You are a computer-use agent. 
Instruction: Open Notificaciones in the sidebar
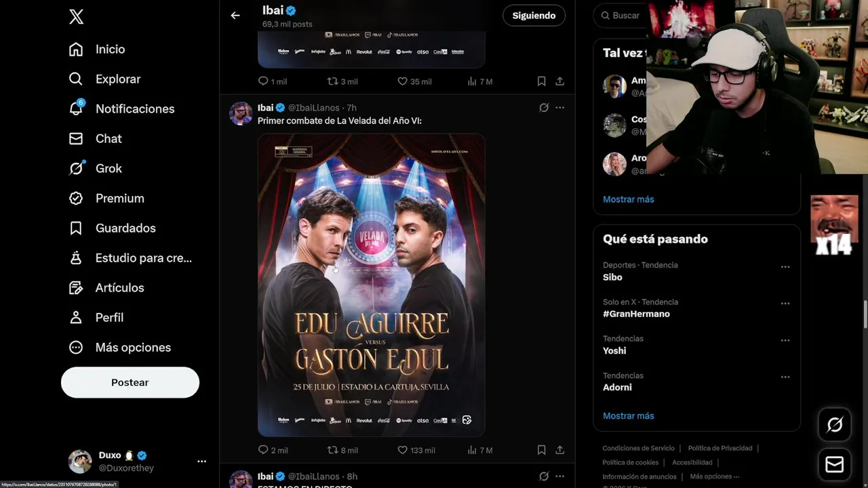click(x=121, y=108)
